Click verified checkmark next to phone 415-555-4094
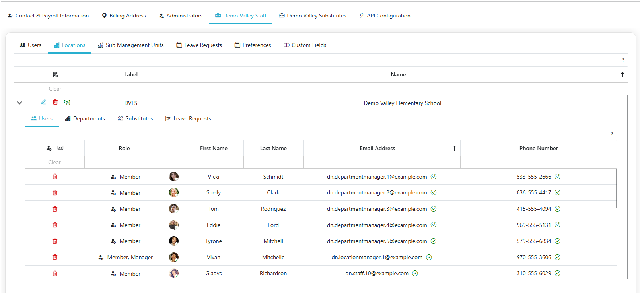644x293 pixels. point(558,209)
